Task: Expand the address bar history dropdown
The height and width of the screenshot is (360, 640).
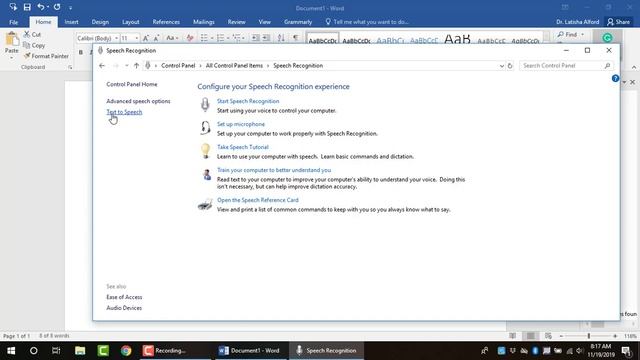Action: pyautogui.click(x=502, y=66)
